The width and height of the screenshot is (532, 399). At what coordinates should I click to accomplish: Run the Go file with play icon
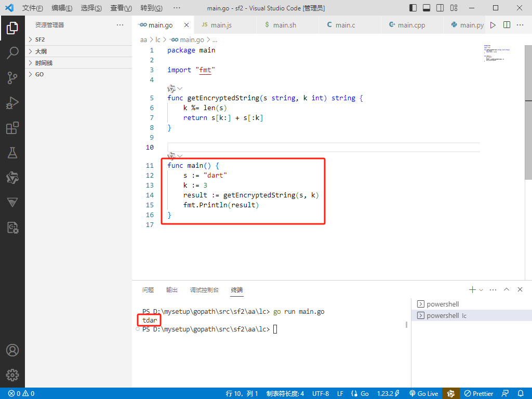pyautogui.click(x=493, y=25)
